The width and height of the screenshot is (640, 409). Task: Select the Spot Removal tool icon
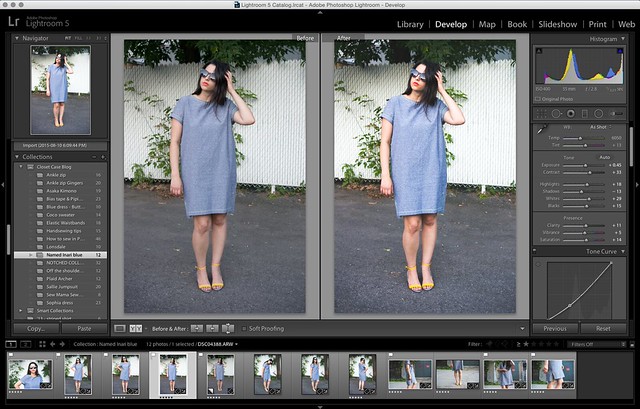click(x=556, y=113)
